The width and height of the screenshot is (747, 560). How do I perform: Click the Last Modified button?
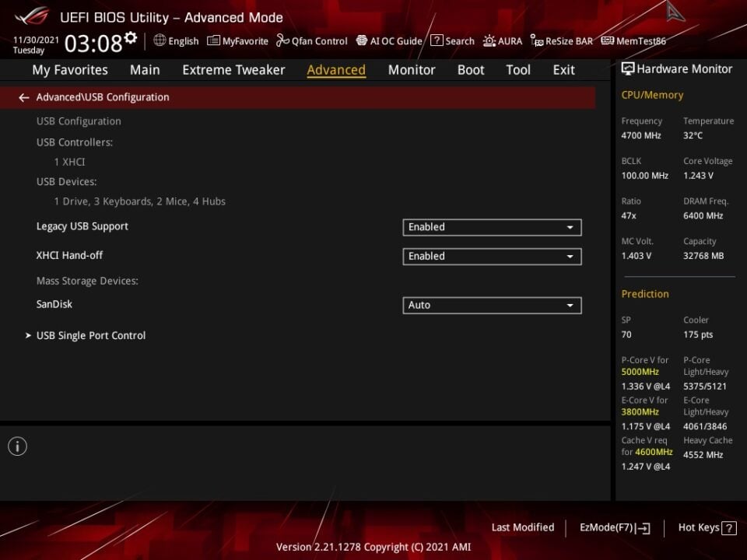523,527
